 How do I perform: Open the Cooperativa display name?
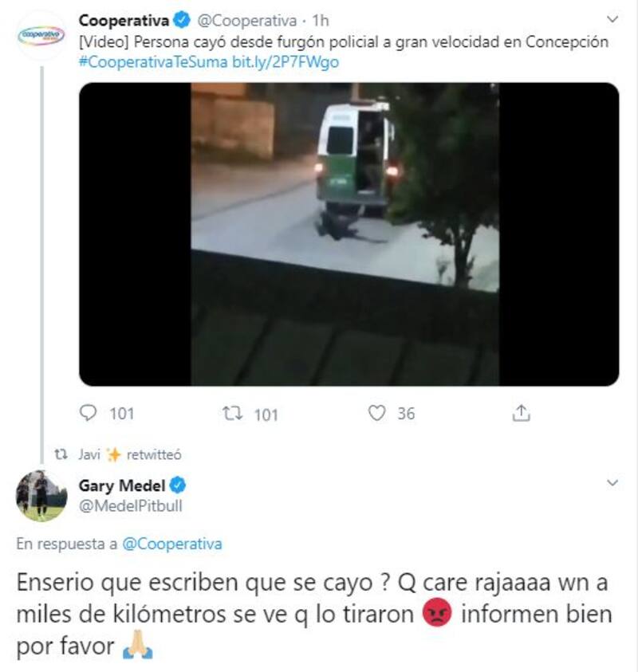[124, 20]
